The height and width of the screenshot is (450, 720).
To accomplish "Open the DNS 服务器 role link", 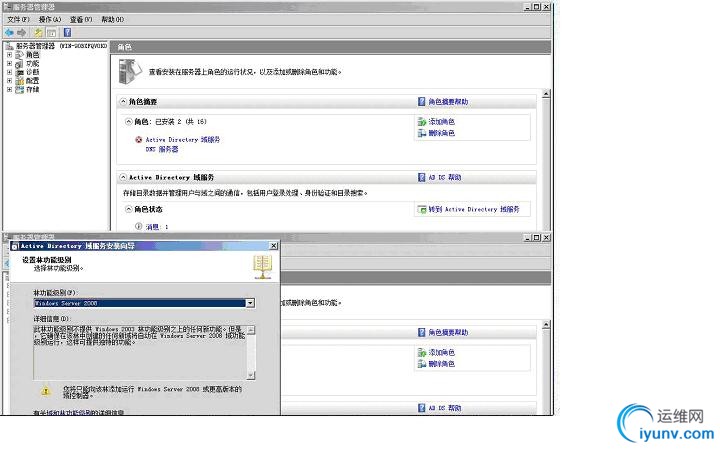I will [162, 149].
